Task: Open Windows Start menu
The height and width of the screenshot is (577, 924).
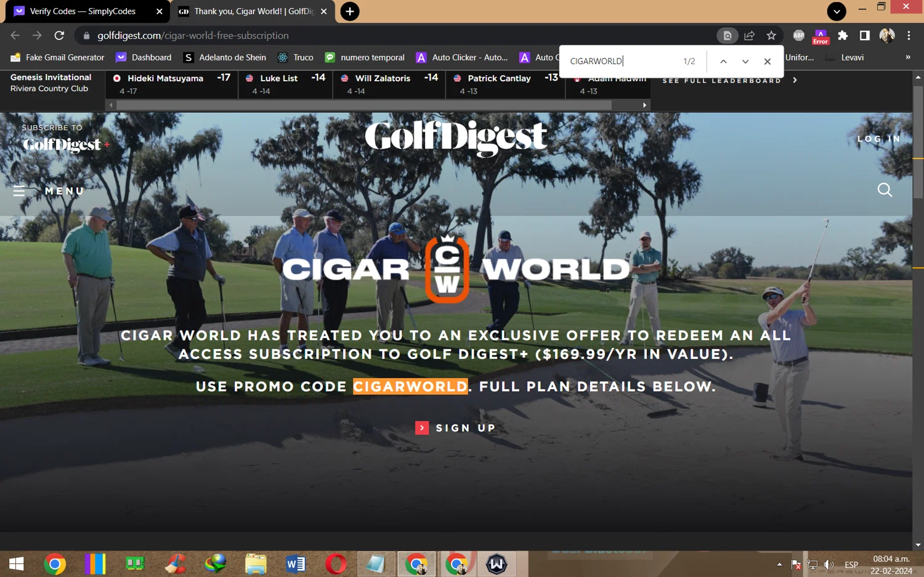Action: 17,563
